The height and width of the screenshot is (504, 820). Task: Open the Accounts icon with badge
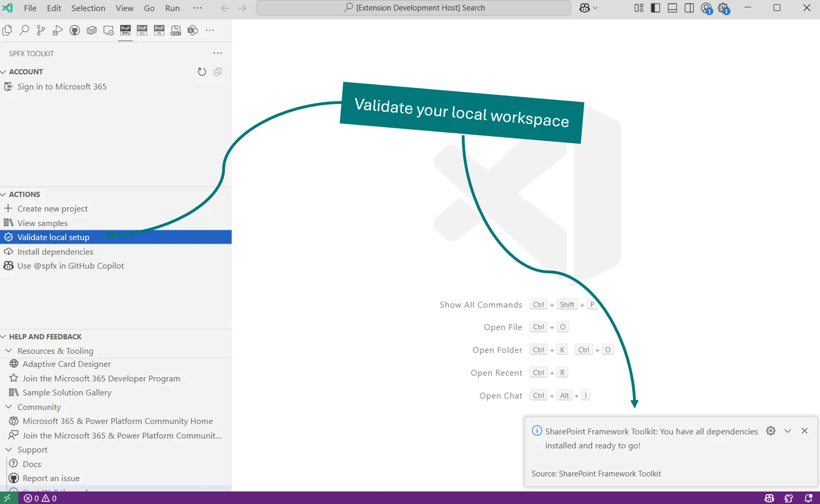(x=707, y=8)
